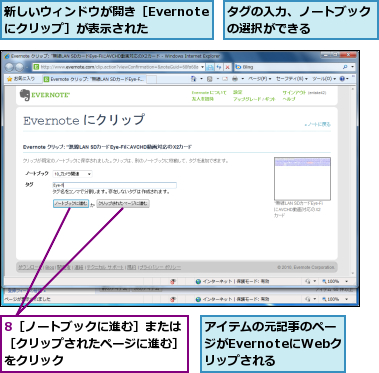
Task: Click the Home icon in the command bar
Action: 194,79
